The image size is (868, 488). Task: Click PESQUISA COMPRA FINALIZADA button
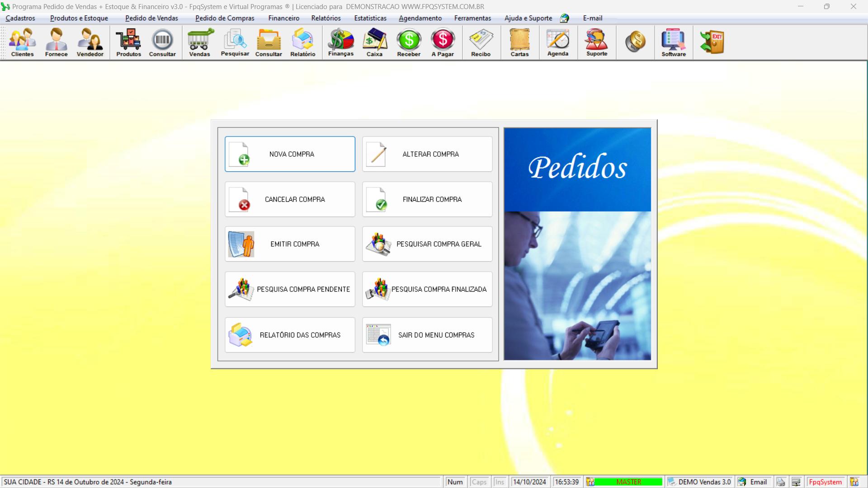[x=427, y=289]
